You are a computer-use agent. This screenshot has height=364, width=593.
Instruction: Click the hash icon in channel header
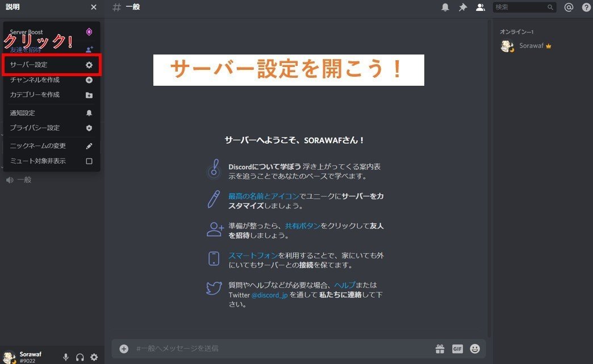116,7
